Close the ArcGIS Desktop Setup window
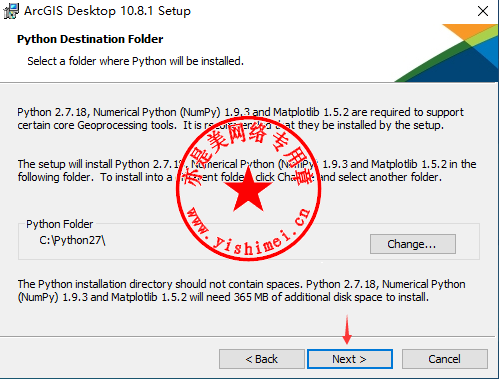 (x=483, y=11)
